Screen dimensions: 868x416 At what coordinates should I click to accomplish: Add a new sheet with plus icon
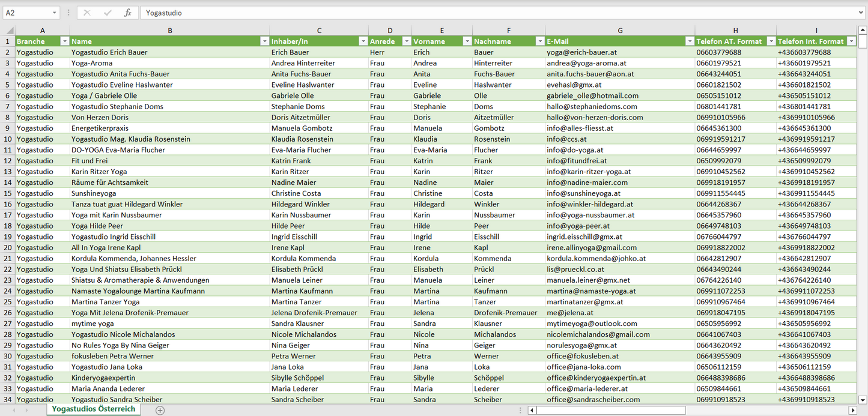[160, 410]
